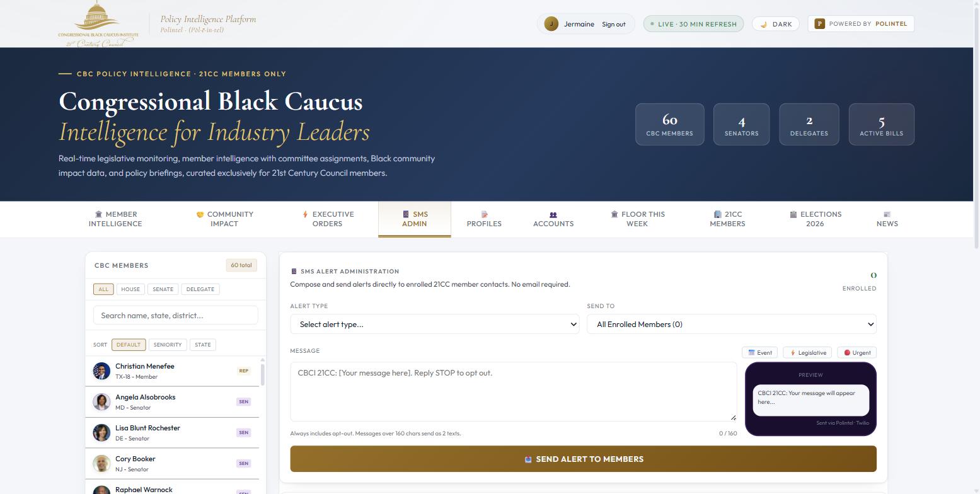Insert the Legislative message template
Screen dimensions: 980x494
point(808,353)
